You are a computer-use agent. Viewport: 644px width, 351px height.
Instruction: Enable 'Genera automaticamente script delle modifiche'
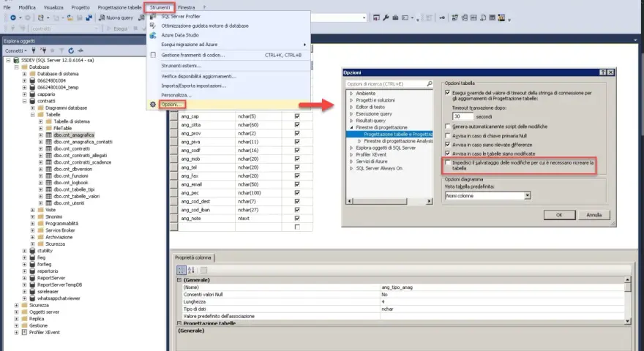pyautogui.click(x=448, y=127)
